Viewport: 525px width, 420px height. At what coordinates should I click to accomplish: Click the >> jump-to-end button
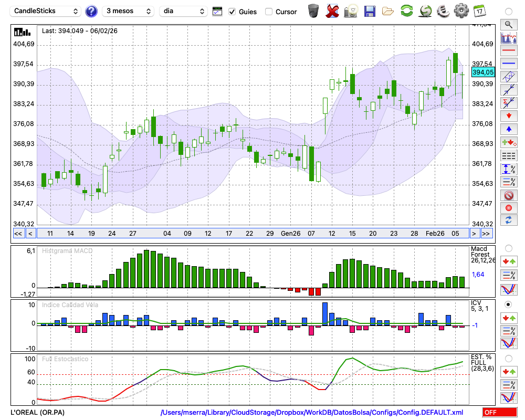pyautogui.click(x=486, y=234)
